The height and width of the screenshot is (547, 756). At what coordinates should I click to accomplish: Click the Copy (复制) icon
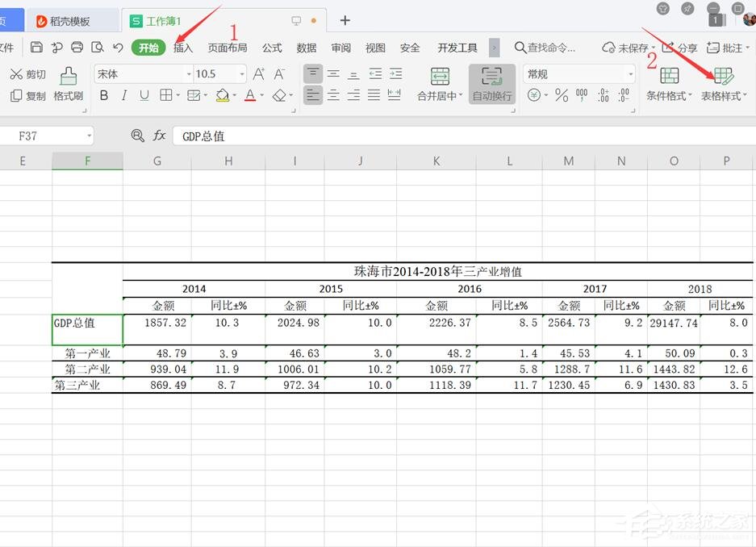(x=16, y=95)
